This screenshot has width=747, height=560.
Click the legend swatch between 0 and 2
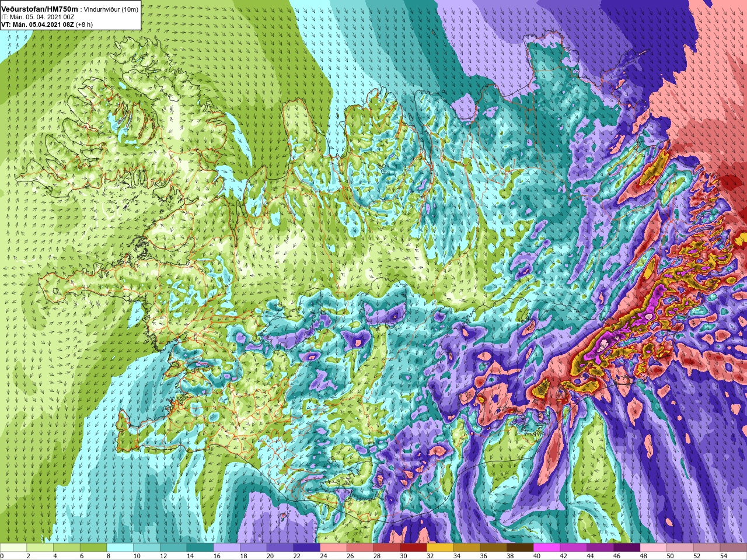[13, 548]
